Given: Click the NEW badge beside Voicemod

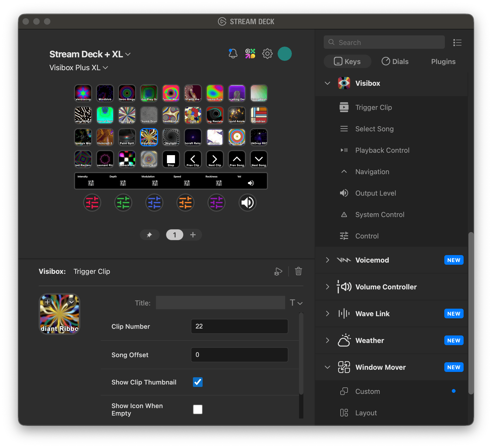Looking at the screenshot, I should (x=454, y=260).
